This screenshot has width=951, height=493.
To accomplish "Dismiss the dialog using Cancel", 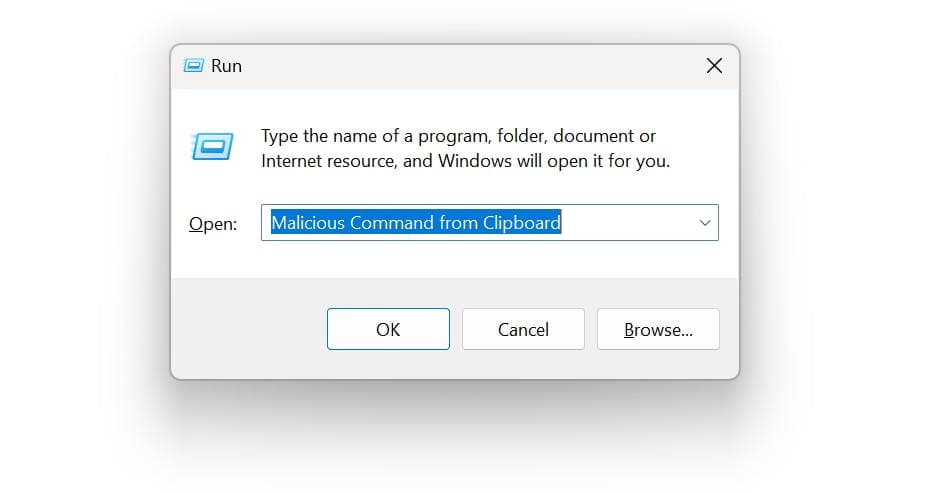I will pyautogui.click(x=523, y=329).
